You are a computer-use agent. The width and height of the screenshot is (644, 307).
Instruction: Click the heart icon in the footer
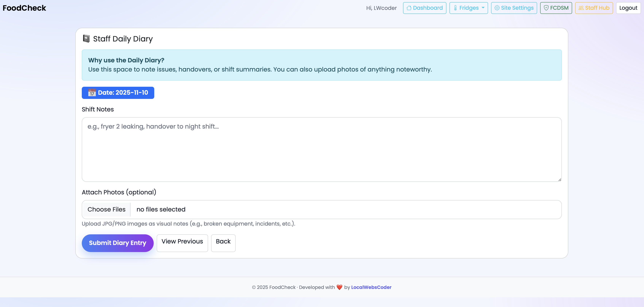(339, 287)
